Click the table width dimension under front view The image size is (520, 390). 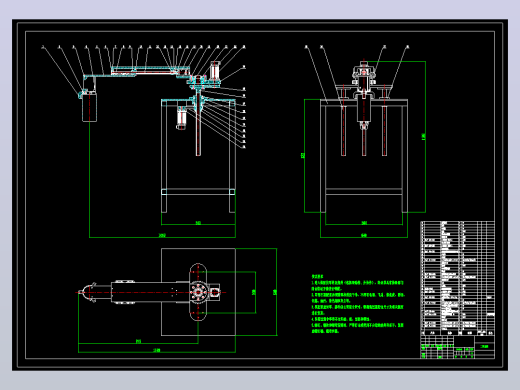click(198, 223)
